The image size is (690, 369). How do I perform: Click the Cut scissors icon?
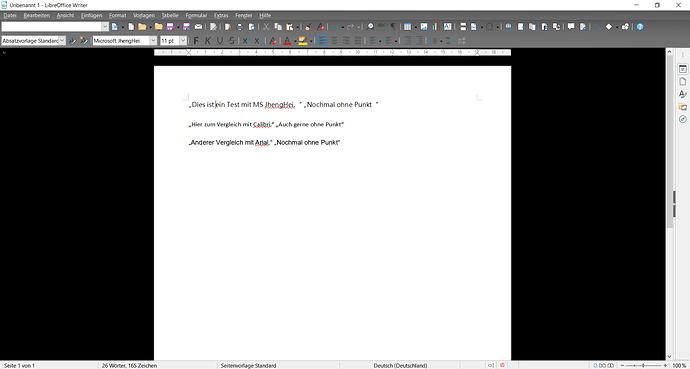pyautogui.click(x=266, y=27)
